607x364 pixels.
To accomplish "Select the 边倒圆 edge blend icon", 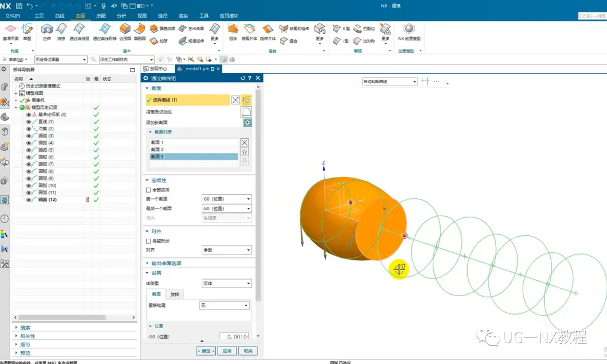I will click(x=125, y=29).
